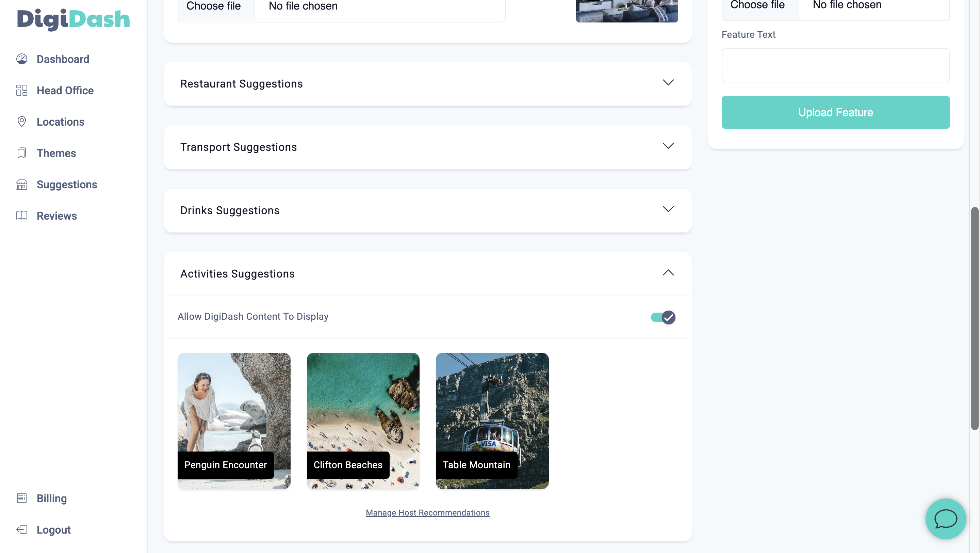Screen dimensions: 980x553
Task: Open the chat bubble widget
Action: coord(946,519)
